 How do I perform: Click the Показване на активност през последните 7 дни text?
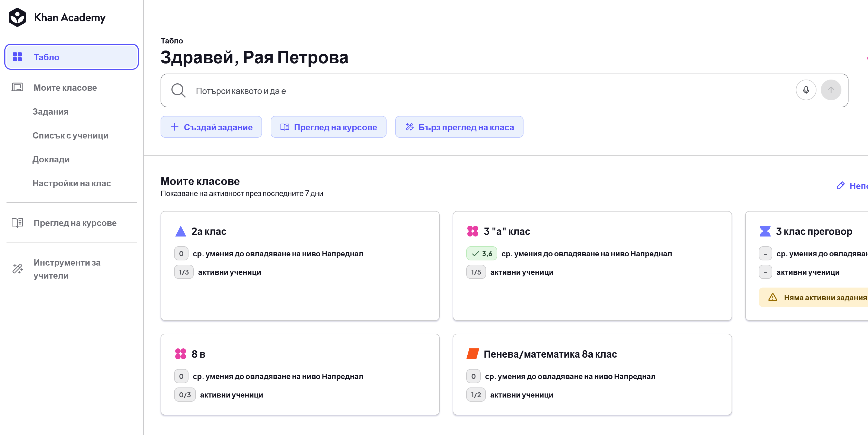pos(242,193)
